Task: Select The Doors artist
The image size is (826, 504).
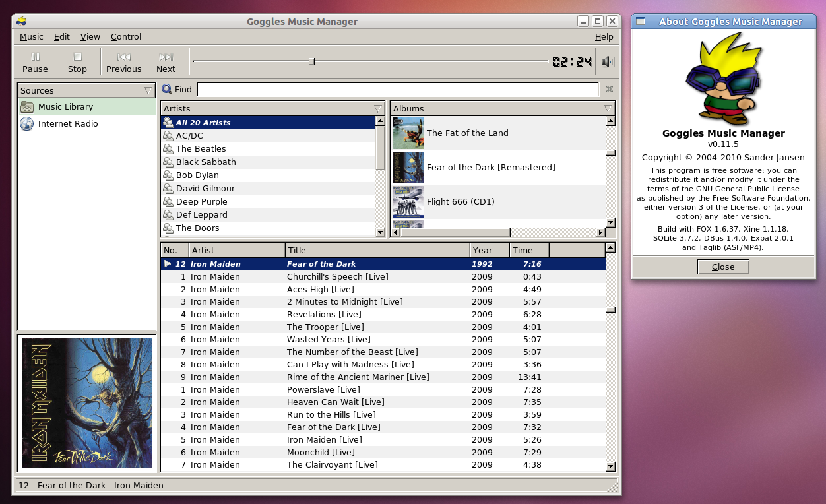Action: (x=268, y=228)
